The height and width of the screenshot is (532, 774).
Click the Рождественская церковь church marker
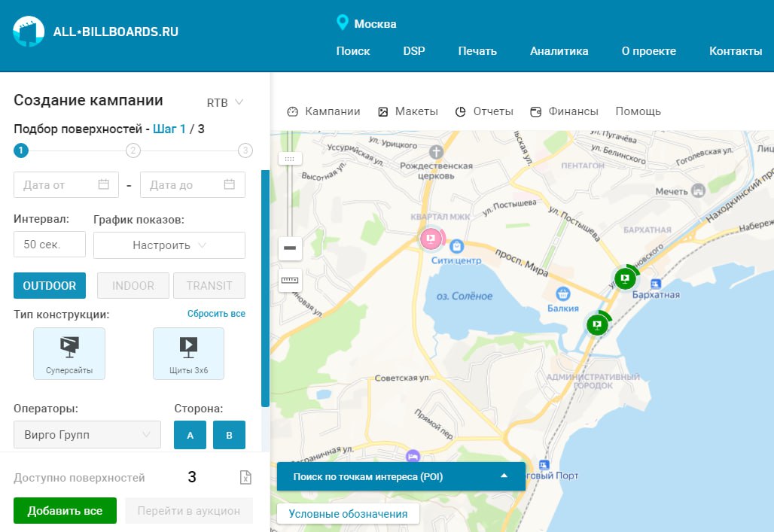point(436,151)
